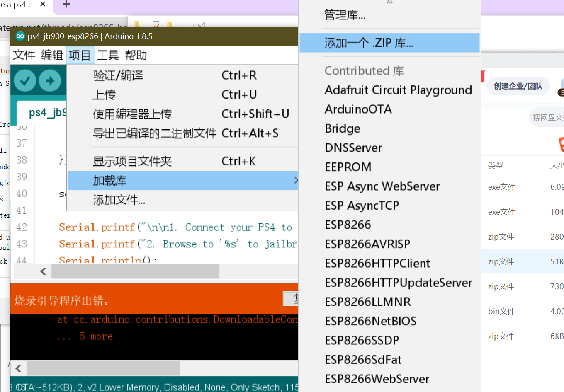Image resolution: width=564 pixels, height=392 pixels.
Task: Select 导出已编译的二进制文件
Action: tap(182, 133)
